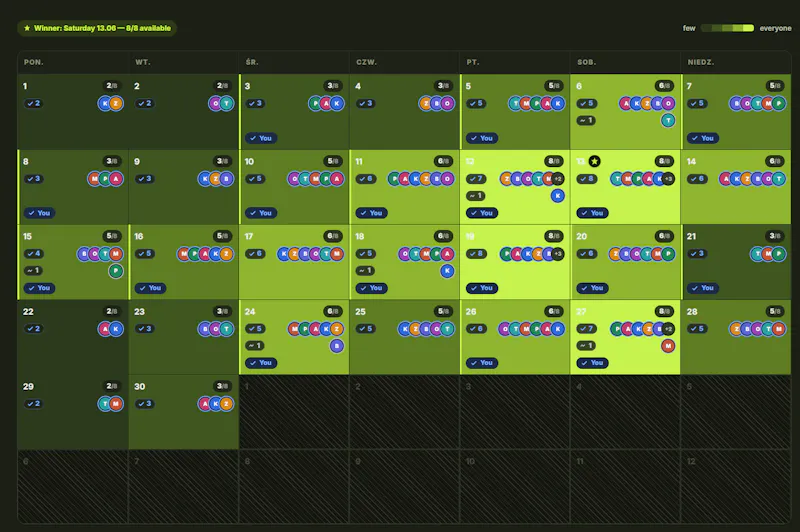The image size is (800, 532).
Task: Click the K avatar on day 22
Action: [x=116, y=329]
